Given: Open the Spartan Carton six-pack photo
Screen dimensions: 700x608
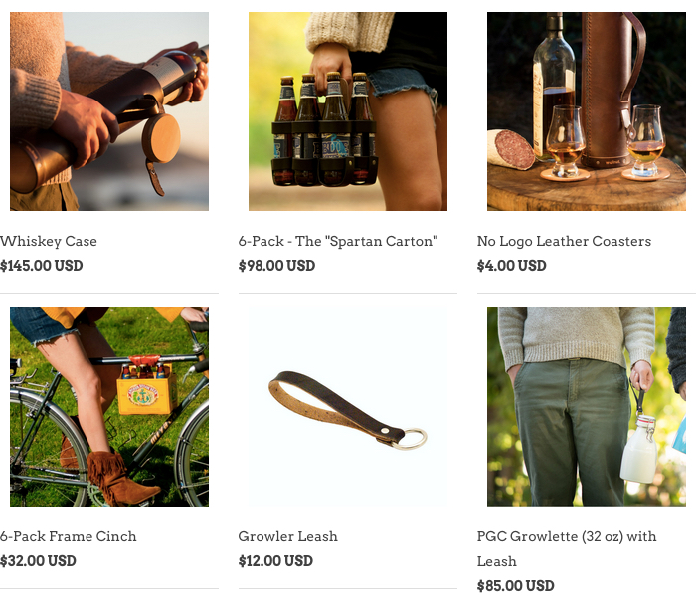Looking at the screenshot, I should 348,111.
